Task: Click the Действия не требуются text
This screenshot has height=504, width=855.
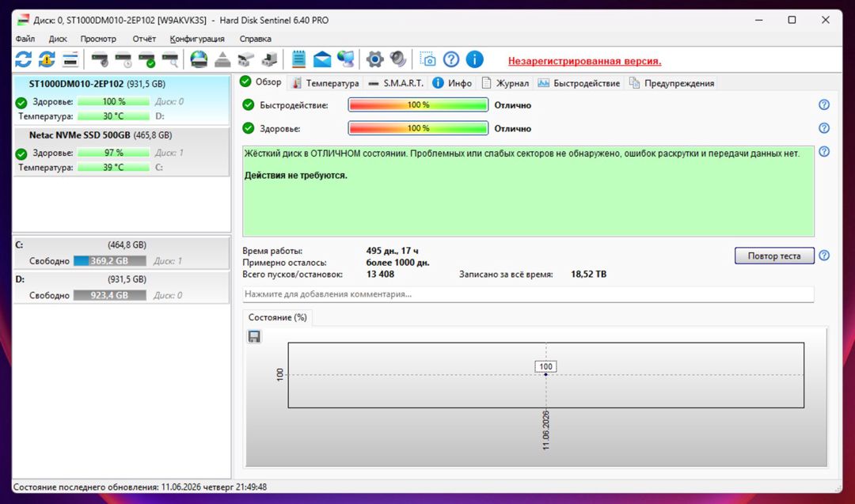Action: pyautogui.click(x=295, y=176)
